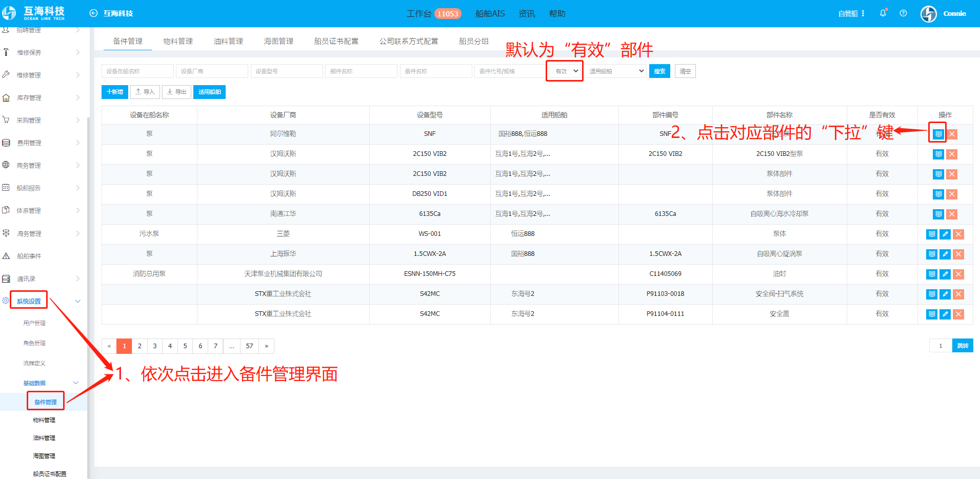
Task: Switch to the 公司联系方式配置 tab
Action: (409, 41)
